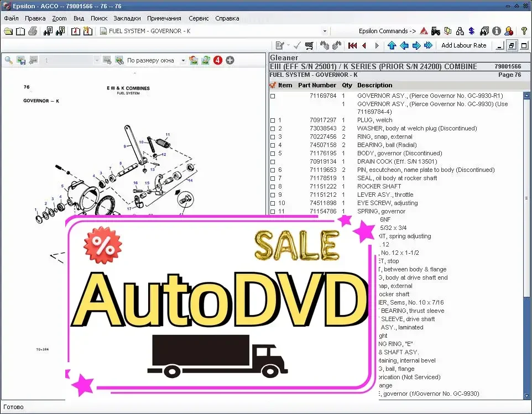Tick the checkbox beside GOVERNOR ASY row
The height and width of the screenshot is (414, 532).
pos(271,95)
